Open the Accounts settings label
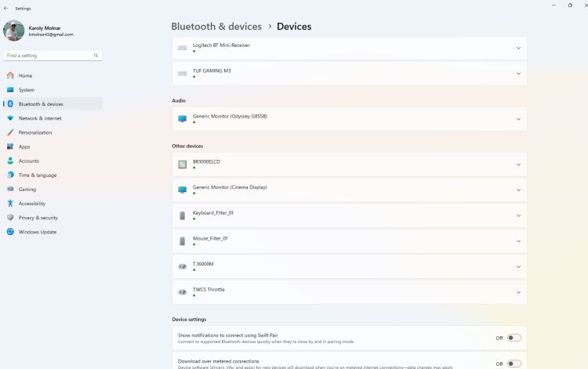This screenshot has height=369, width=588. [x=29, y=161]
